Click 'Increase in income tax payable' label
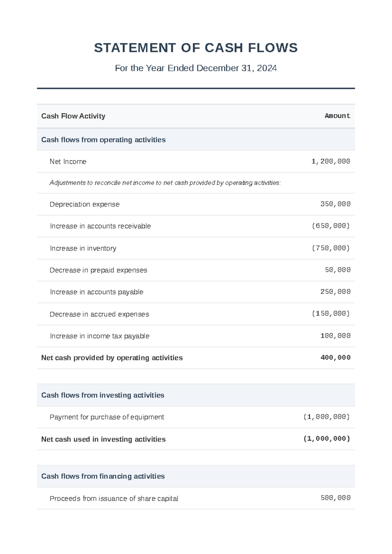 click(100, 336)
